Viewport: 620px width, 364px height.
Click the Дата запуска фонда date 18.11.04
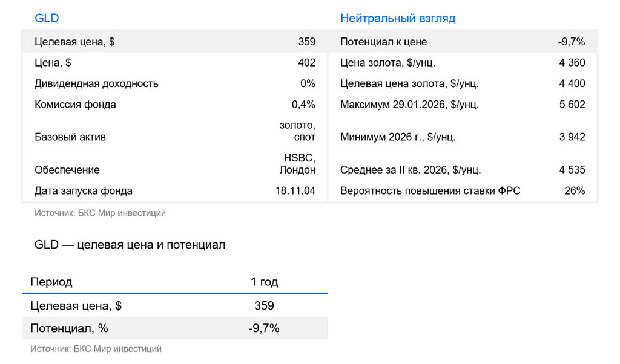295,190
